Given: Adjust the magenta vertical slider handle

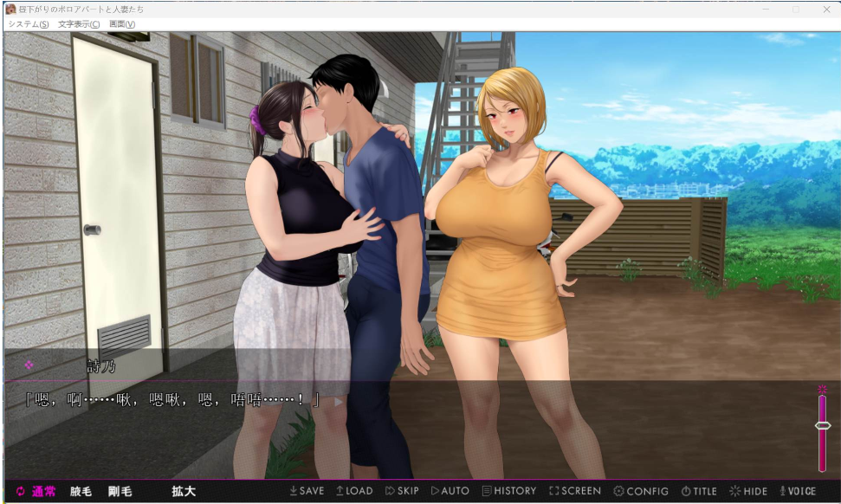Looking at the screenshot, I should pos(822,426).
